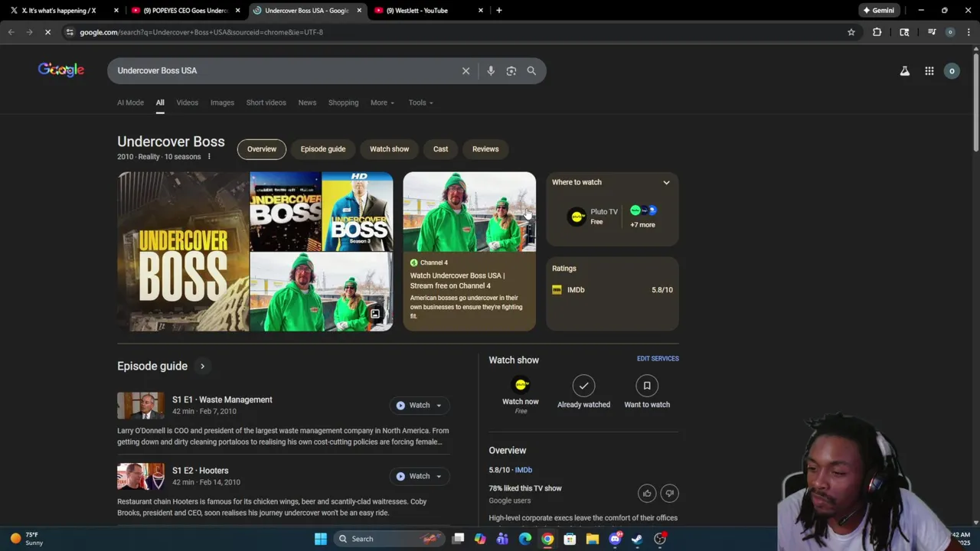
Task: Select the Shopping search tab
Action: coord(343,103)
